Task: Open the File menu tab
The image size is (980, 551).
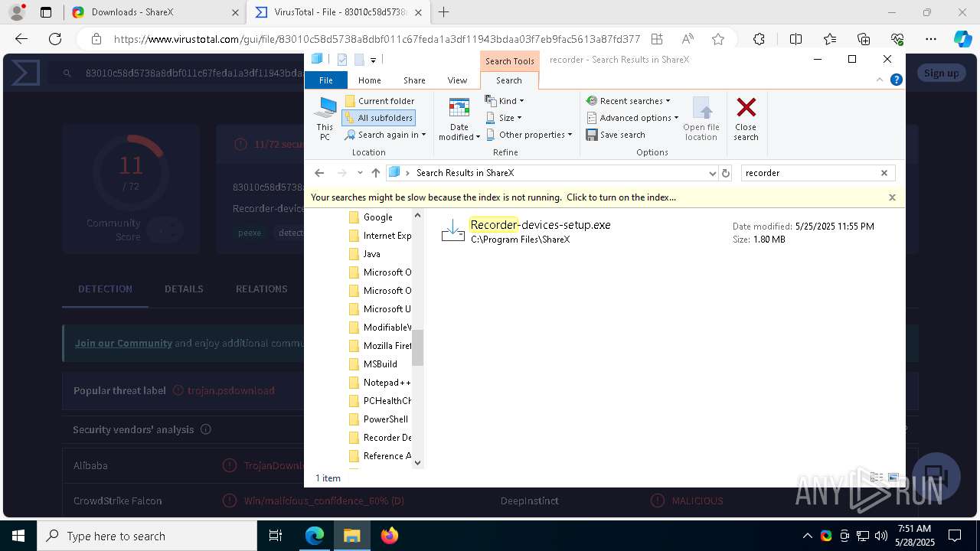Action: 325,80
